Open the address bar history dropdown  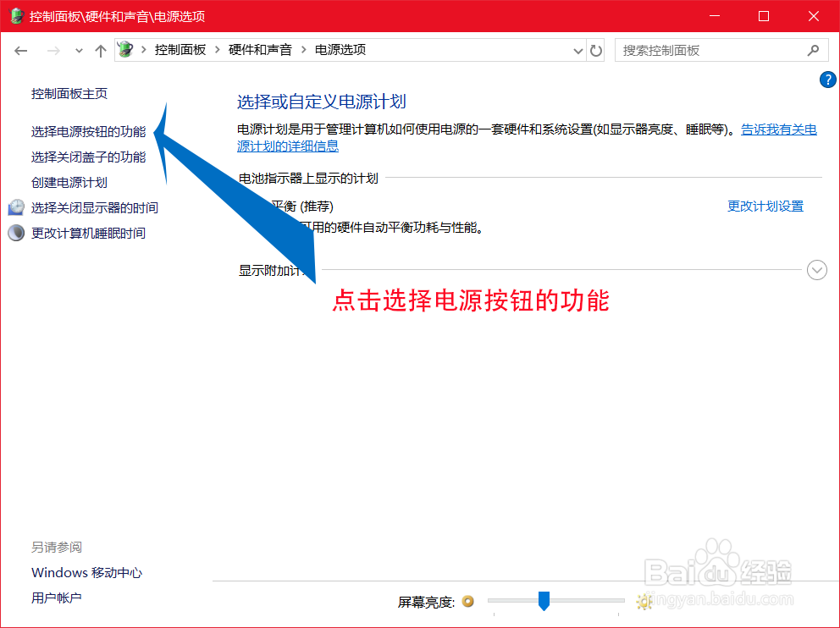577,50
